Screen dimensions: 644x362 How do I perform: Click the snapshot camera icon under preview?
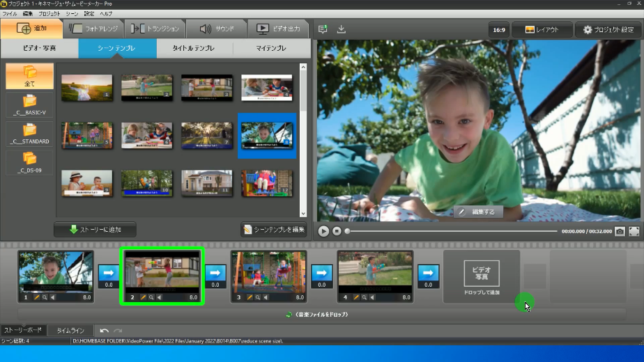pos(620,231)
